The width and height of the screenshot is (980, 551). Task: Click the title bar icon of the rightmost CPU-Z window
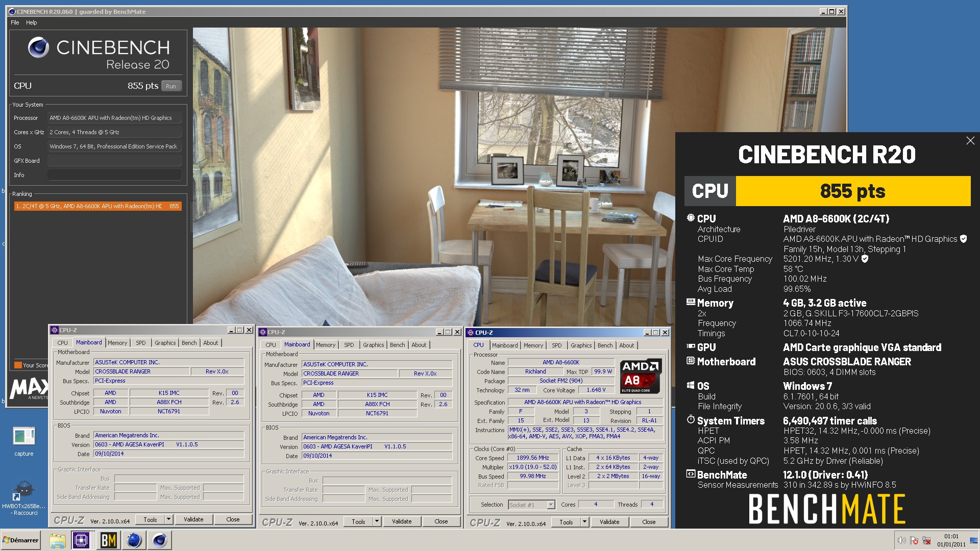click(x=471, y=333)
